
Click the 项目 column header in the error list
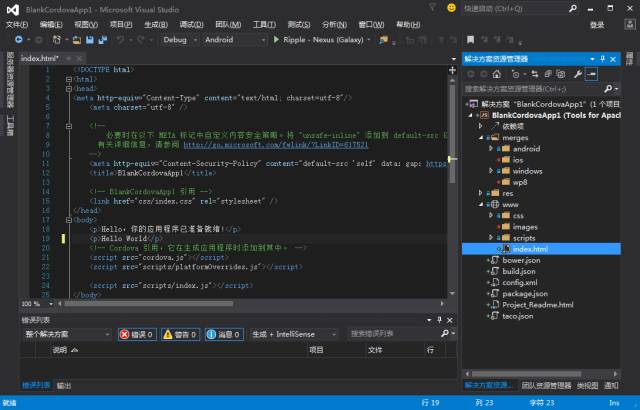[316, 350]
